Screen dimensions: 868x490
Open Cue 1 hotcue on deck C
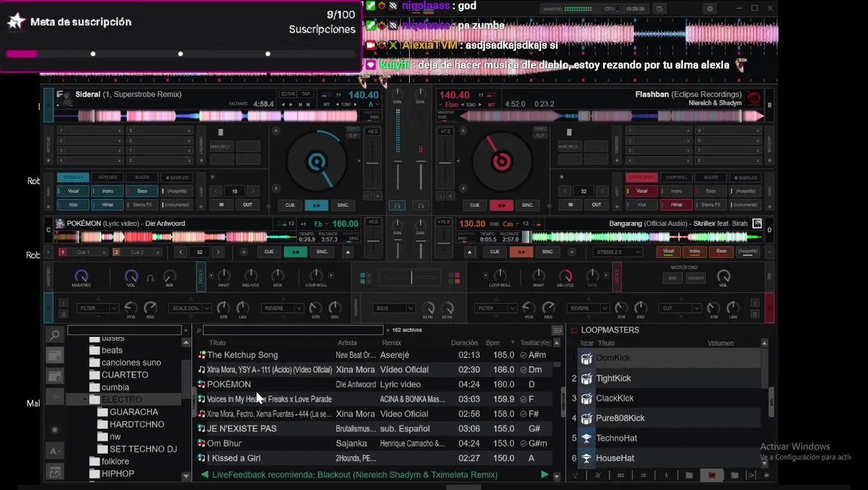coord(83,252)
